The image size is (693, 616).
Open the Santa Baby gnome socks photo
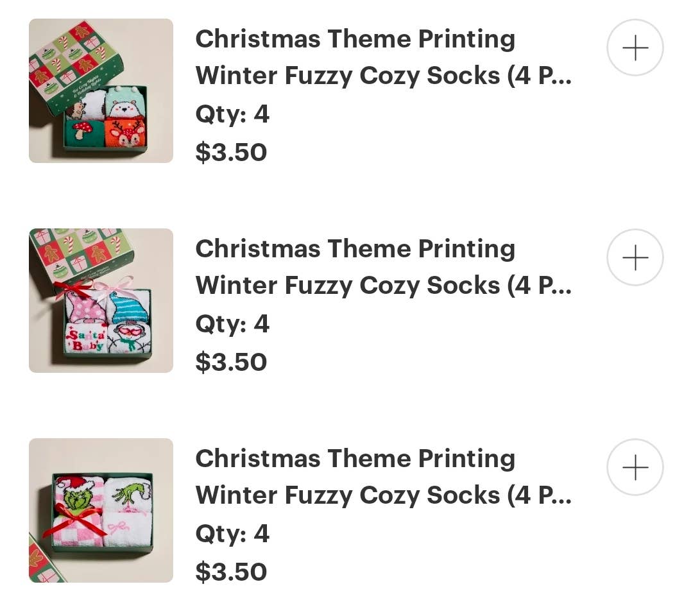101,300
